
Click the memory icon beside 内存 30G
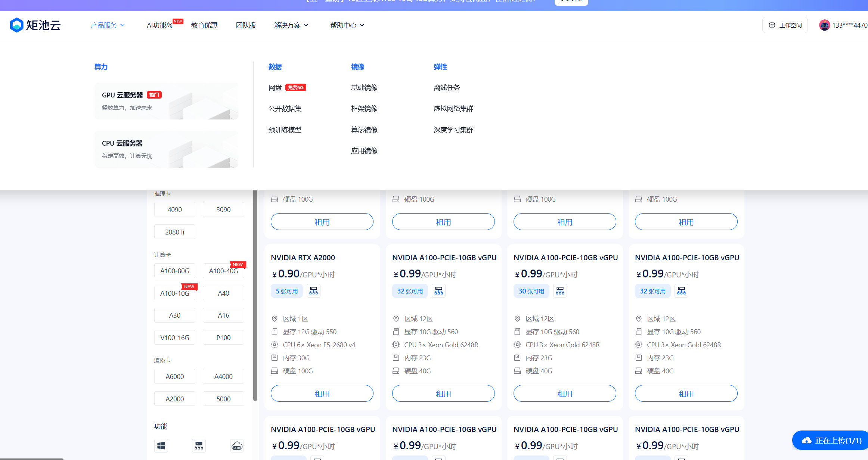click(275, 358)
